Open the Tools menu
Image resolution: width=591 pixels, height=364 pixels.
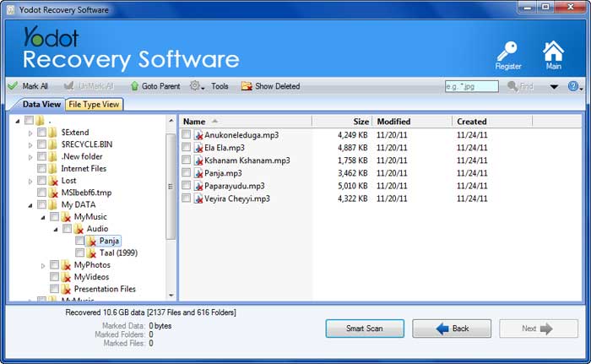point(220,86)
